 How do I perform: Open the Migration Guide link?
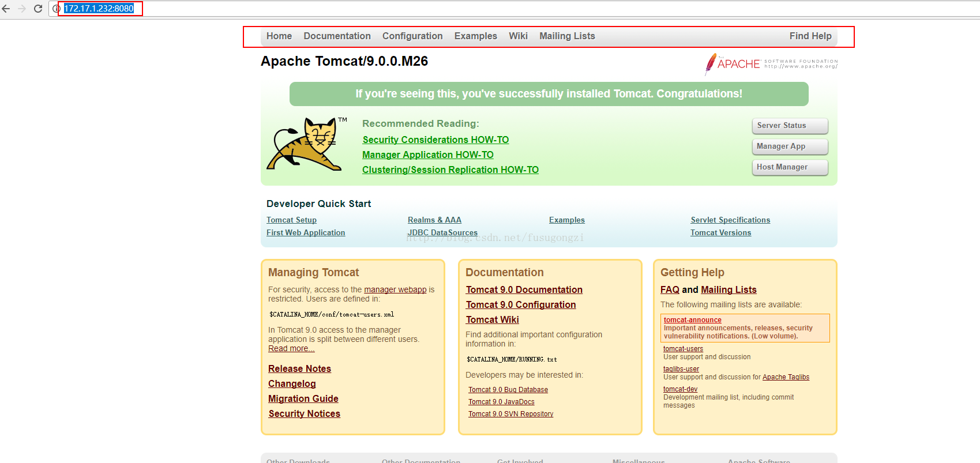click(x=303, y=398)
